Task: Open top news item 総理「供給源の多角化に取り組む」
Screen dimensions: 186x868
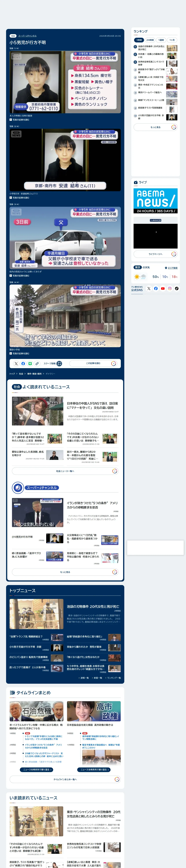Action: (84, 637)
